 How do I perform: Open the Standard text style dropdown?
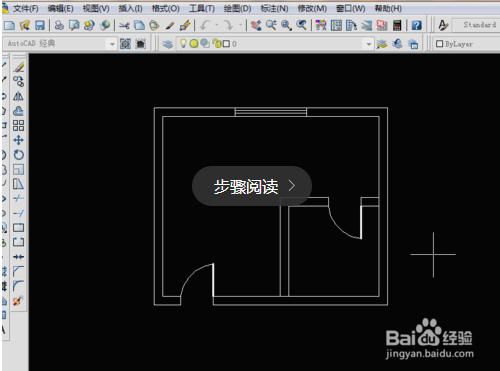coord(476,25)
